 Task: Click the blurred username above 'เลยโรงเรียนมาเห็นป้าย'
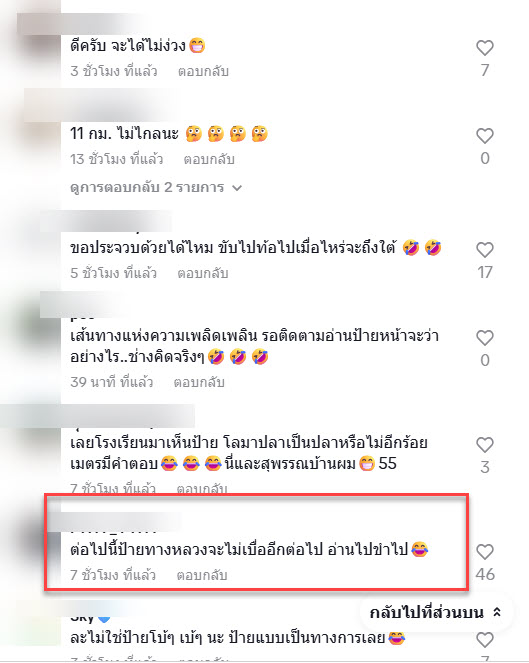pos(97,416)
